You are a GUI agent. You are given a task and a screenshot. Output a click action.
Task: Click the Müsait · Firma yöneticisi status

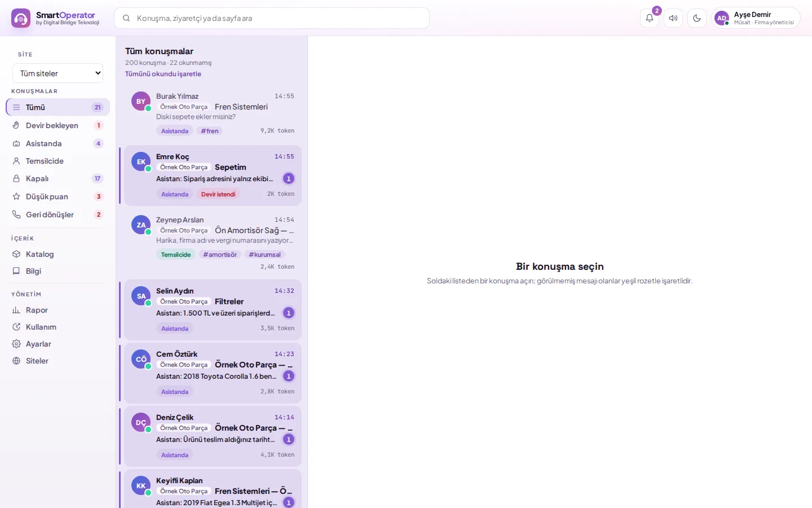pyautogui.click(x=764, y=23)
